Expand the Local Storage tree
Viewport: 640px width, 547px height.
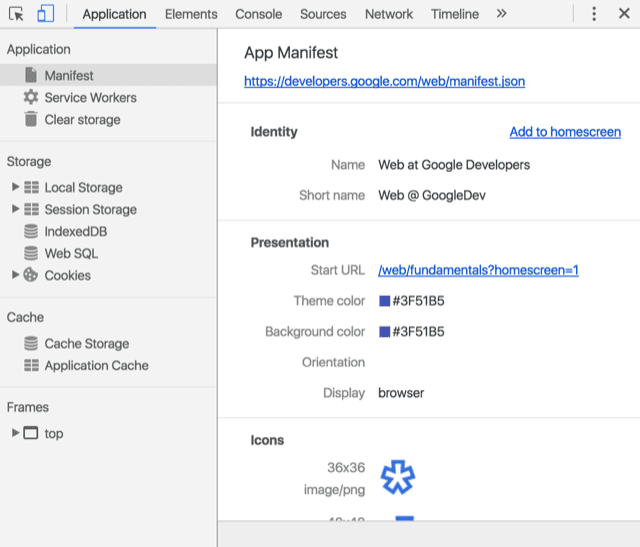click(15, 188)
